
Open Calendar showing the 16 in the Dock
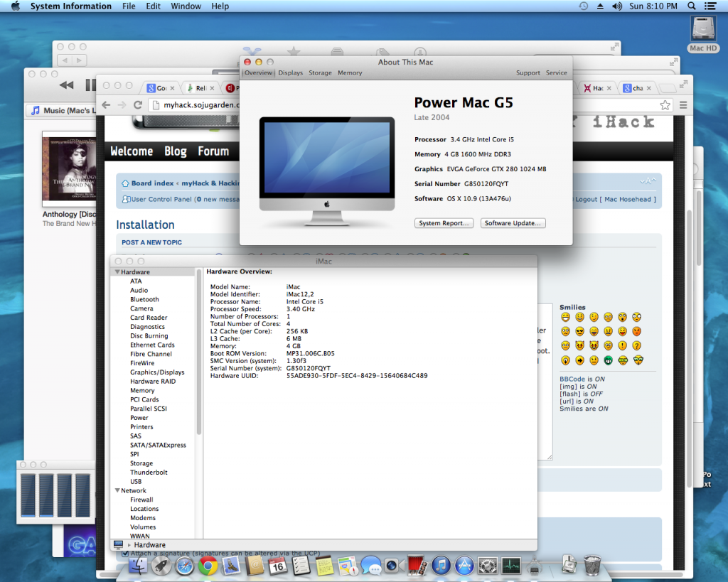(276, 566)
